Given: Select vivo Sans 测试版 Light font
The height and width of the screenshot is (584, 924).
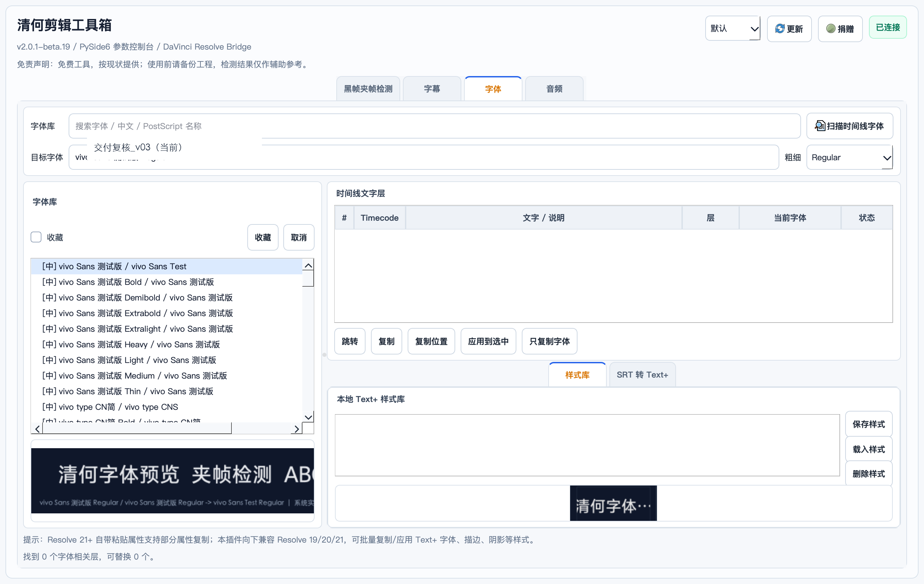Looking at the screenshot, I should click(166, 360).
